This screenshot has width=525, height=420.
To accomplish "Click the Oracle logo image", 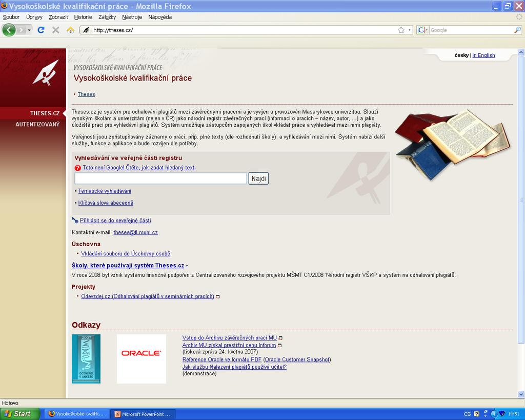I will point(142,358).
